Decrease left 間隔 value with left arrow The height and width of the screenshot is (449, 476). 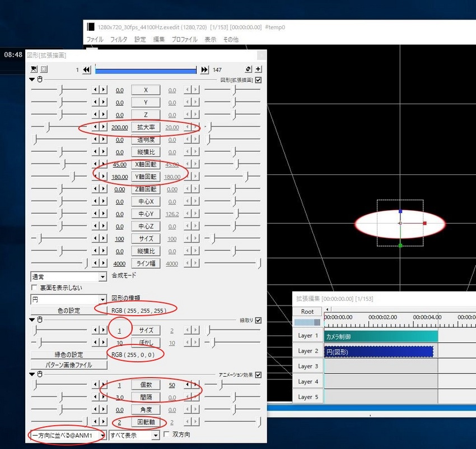tap(96, 397)
